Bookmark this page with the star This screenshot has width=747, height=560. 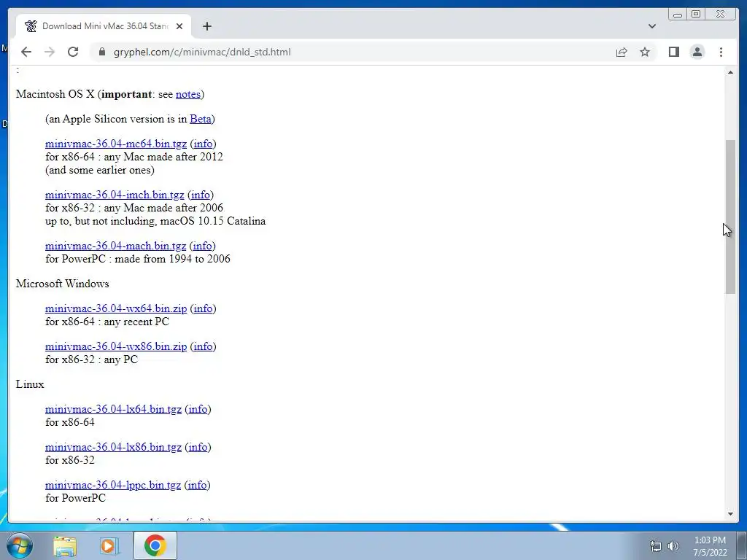coord(645,52)
